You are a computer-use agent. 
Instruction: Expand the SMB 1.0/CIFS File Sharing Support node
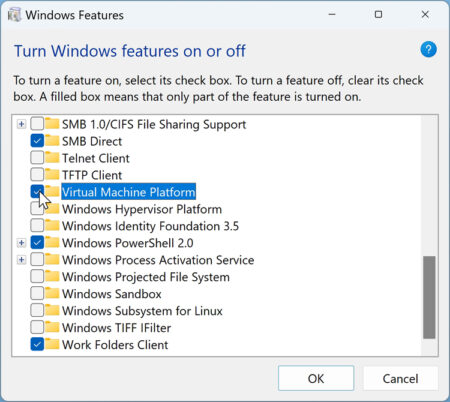coord(21,124)
